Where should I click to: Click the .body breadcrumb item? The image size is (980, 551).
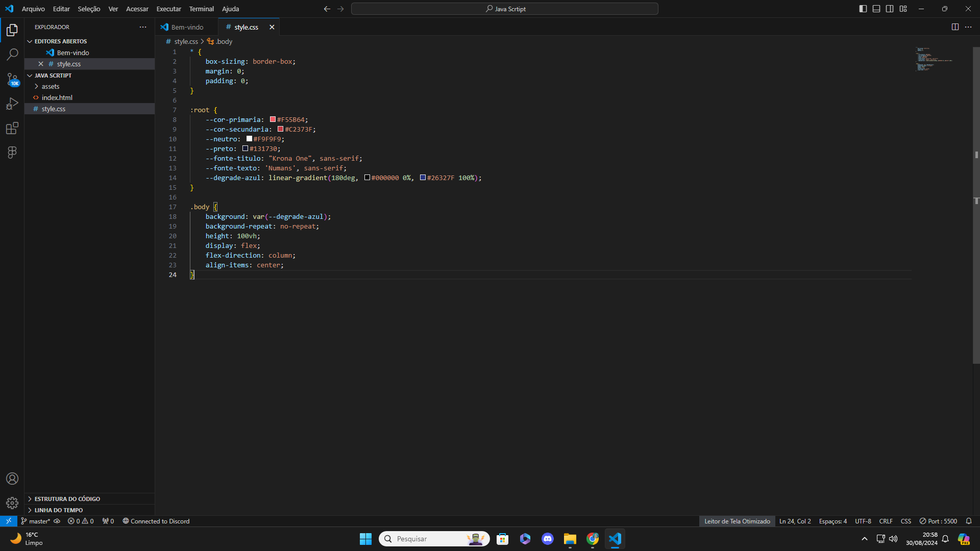(219, 41)
